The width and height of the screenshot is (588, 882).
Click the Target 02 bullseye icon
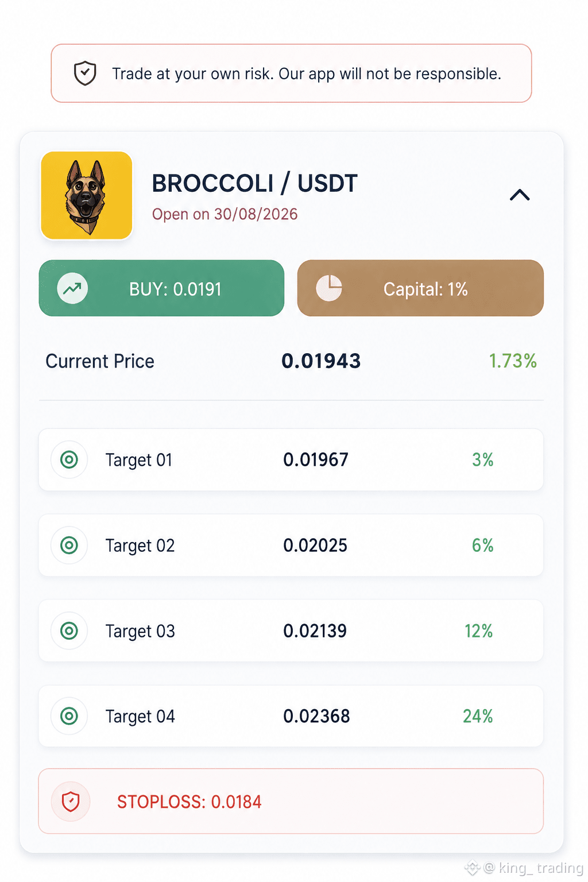[x=69, y=545]
